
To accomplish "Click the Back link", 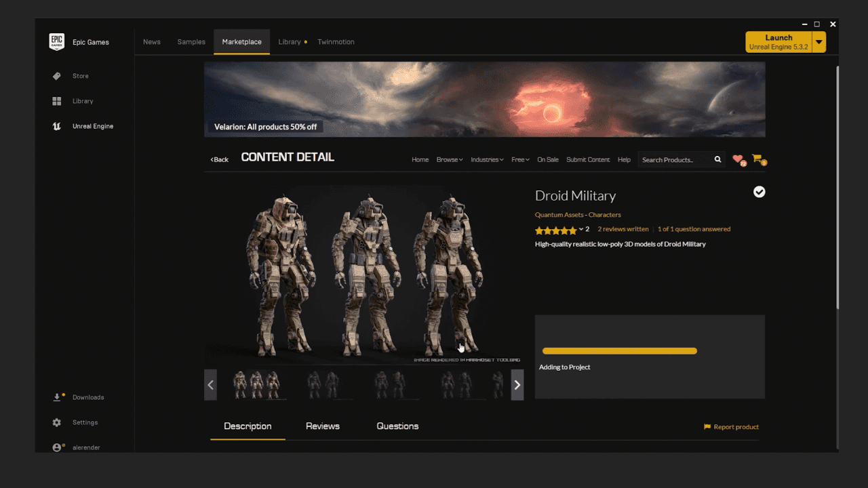I will click(219, 160).
